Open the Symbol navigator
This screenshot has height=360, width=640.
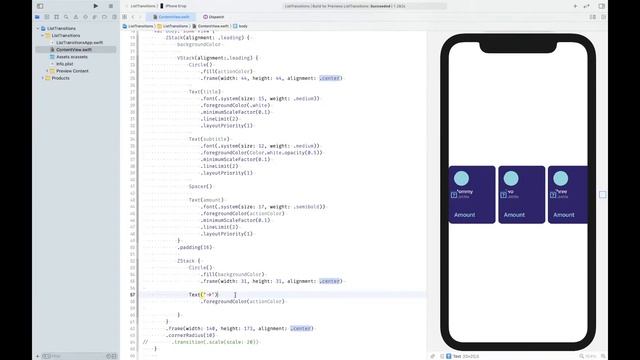56,17
